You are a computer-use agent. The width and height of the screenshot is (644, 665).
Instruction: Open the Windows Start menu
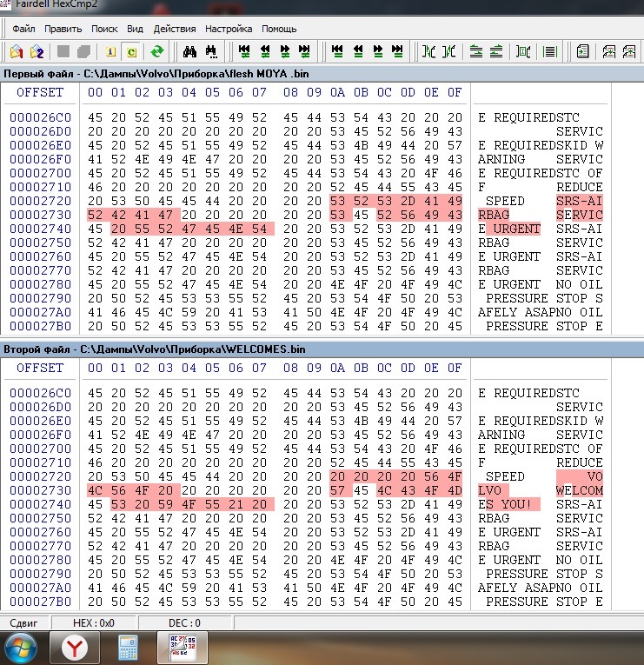coord(21,648)
